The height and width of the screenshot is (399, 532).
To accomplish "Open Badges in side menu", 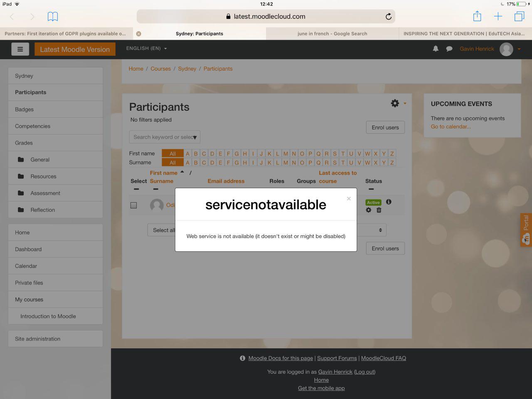I will pyautogui.click(x=55, y=109).
